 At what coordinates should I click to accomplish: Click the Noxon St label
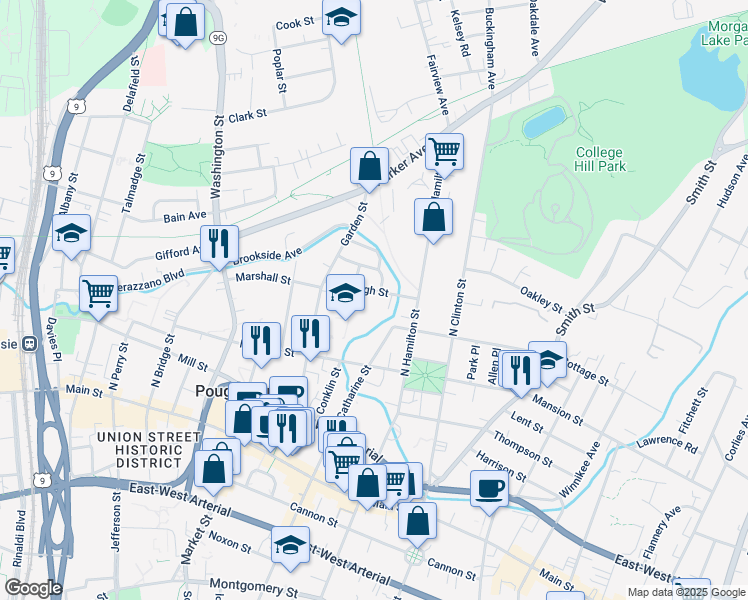click(x=229, y=542)
